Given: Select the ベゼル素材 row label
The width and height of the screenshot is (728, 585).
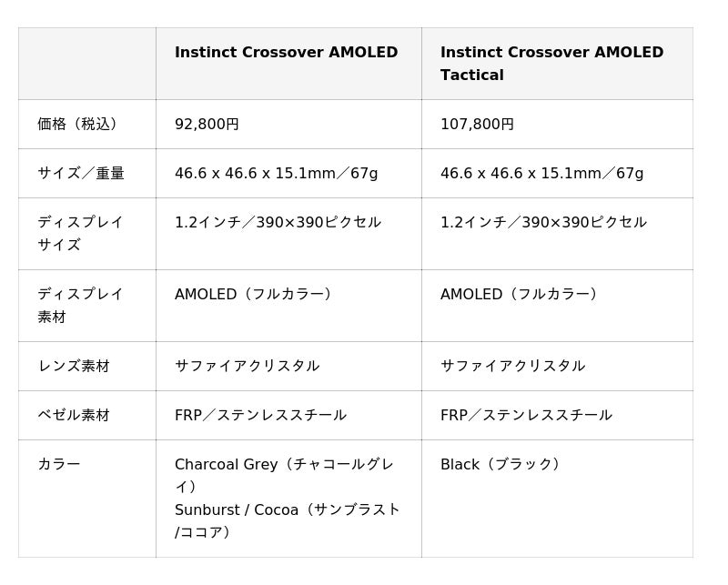Looking at the screenshot, I should pyautogui.click(x=74, y=415).
